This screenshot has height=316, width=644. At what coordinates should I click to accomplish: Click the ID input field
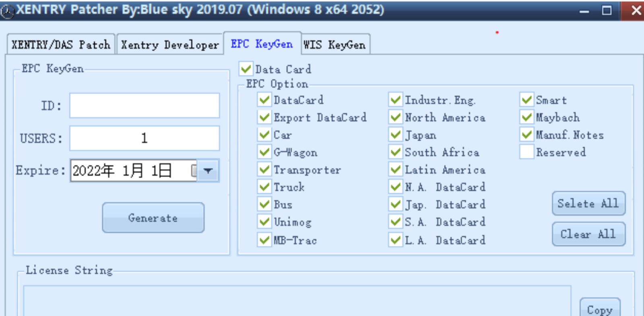(144, 105)
